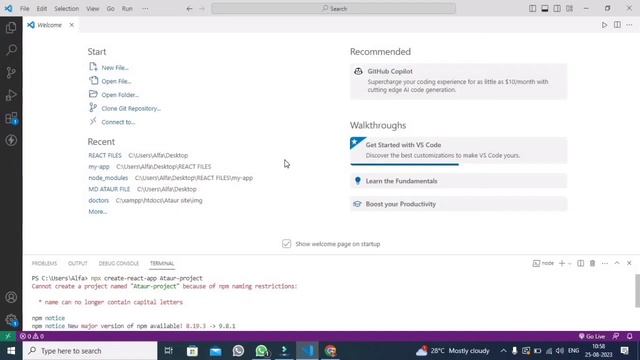Click the errors and warnings status indicator
The height and width of the screenshot is (360, 640).
(x=32, y=336)
